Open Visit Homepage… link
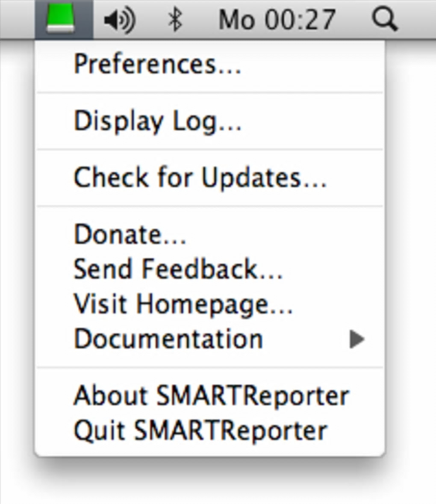The height and width of the screenshot is (504, 436). (183, 304)
